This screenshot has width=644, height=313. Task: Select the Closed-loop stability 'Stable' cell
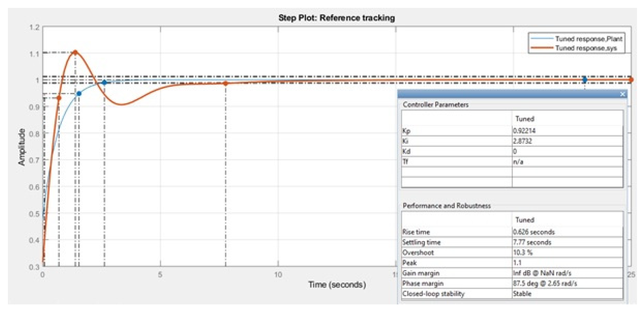pyautogui.click(x=522, y=294)
